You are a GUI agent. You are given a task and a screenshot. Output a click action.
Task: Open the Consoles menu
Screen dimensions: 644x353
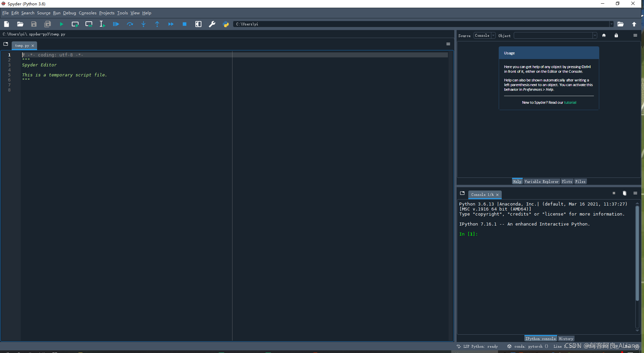(x=88, y=13)
